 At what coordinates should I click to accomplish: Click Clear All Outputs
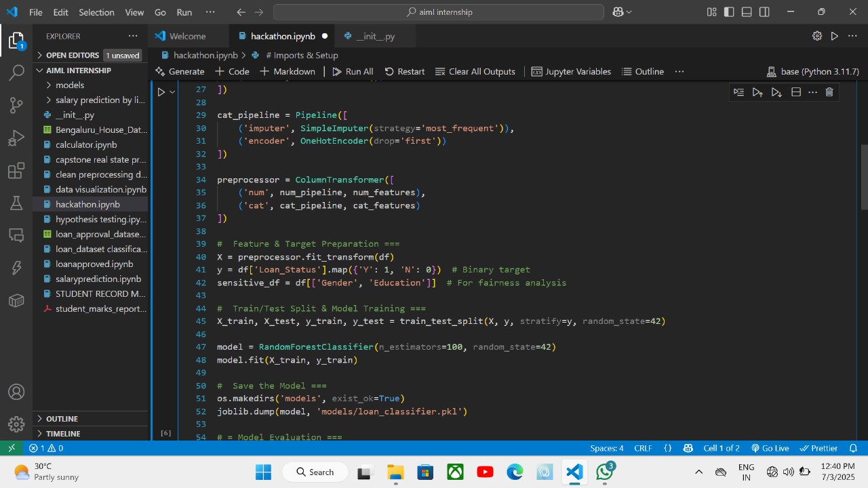475,71
